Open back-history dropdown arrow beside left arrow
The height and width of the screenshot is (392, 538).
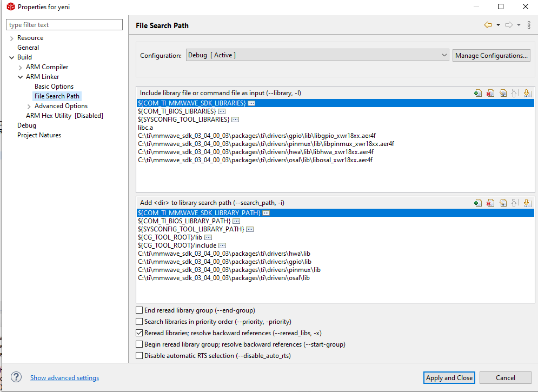(x=498, y=25)
